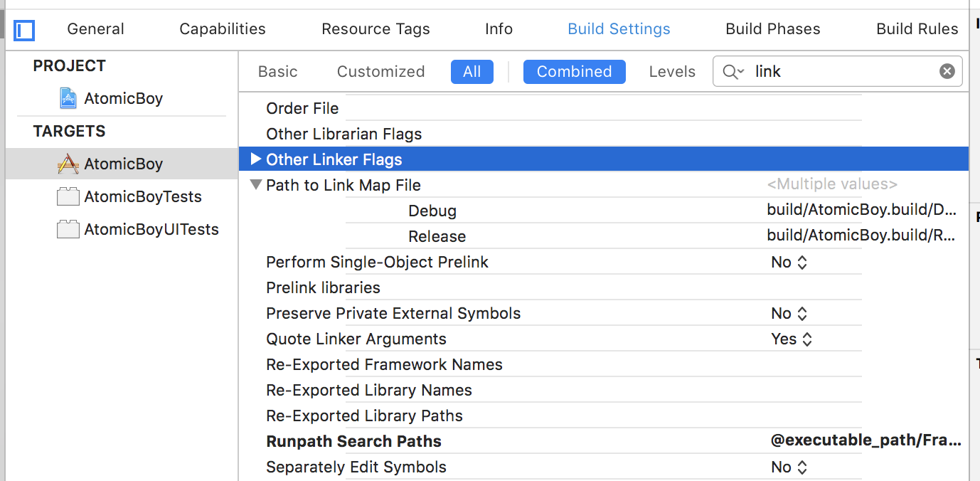The height and width of the screenshot is (481, 980).
Task: Open Separately Edit Symbols value popup
Action: 789,467
